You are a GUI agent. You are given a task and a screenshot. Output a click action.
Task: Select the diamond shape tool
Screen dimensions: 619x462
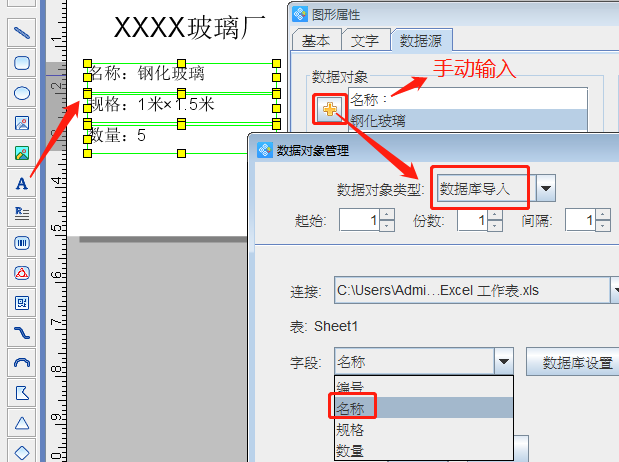(22, 452)
